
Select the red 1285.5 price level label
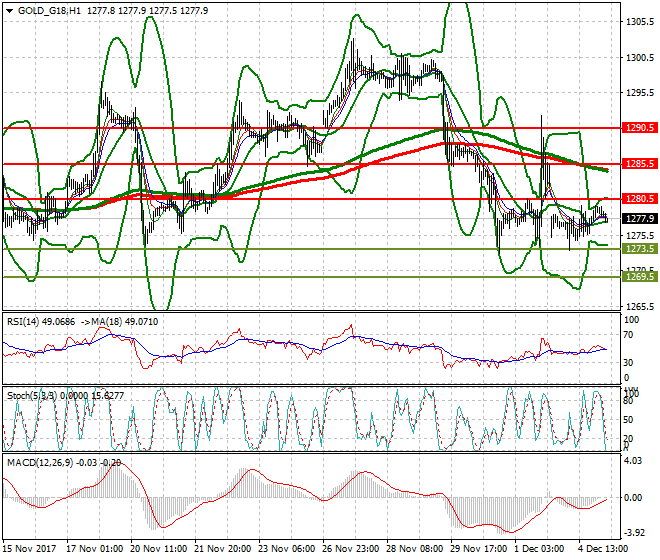638,163
